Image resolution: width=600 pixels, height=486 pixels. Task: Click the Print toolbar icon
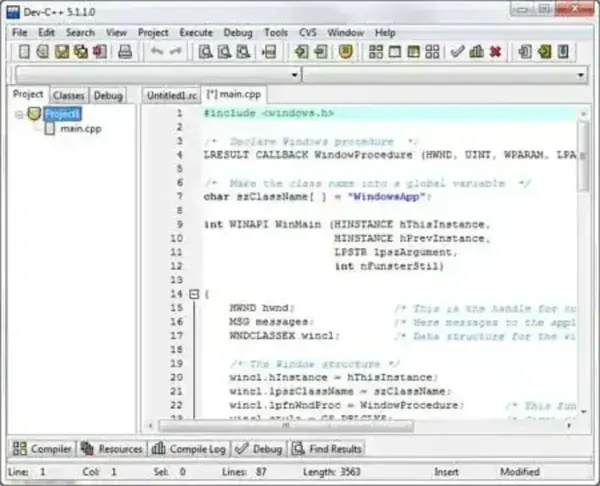pyautogui.click(x=125, y=51)
